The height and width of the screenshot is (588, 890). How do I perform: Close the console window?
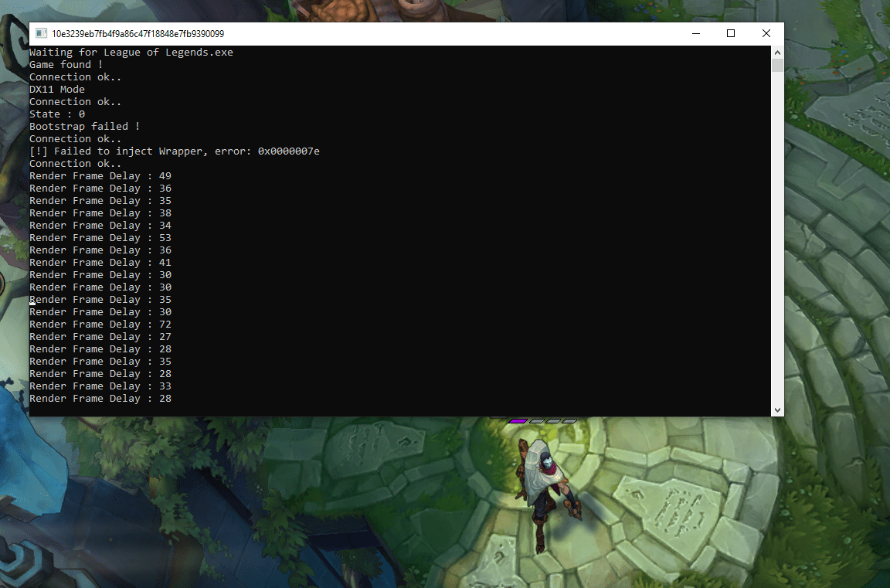click(x=766, y=33)
